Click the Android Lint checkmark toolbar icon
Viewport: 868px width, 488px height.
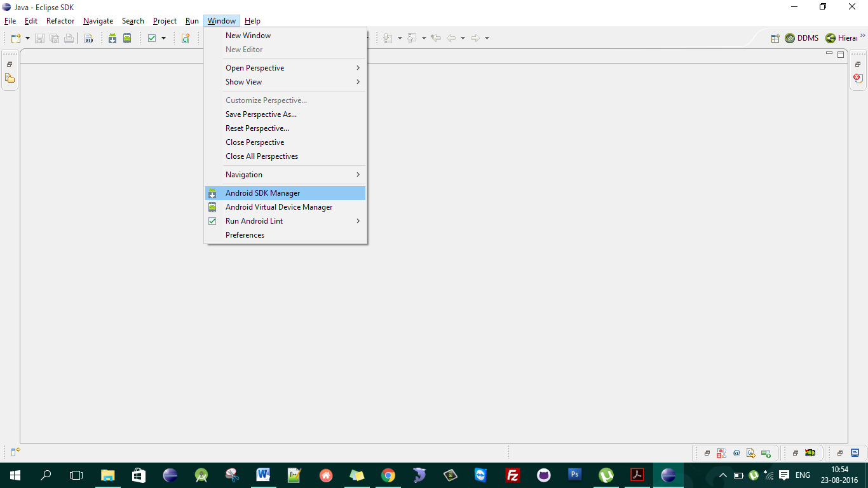[152, 38]
